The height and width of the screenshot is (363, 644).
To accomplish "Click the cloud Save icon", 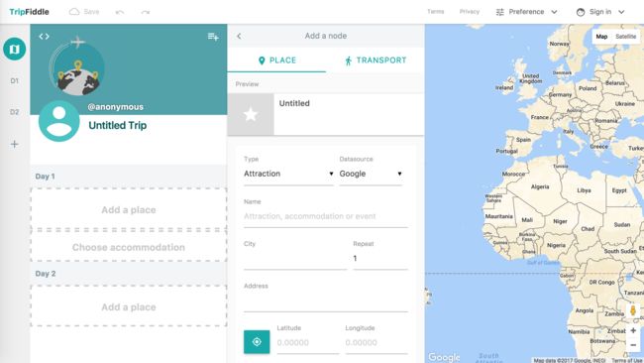I will [74, 12].
